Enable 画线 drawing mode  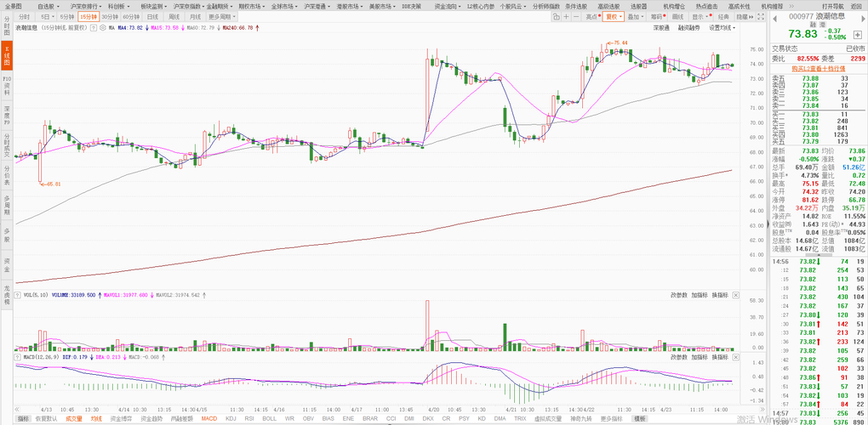pyautogui.click(x=677, y=17)
